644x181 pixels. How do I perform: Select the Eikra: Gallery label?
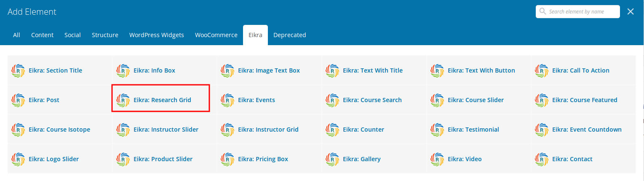click(362, 159)
